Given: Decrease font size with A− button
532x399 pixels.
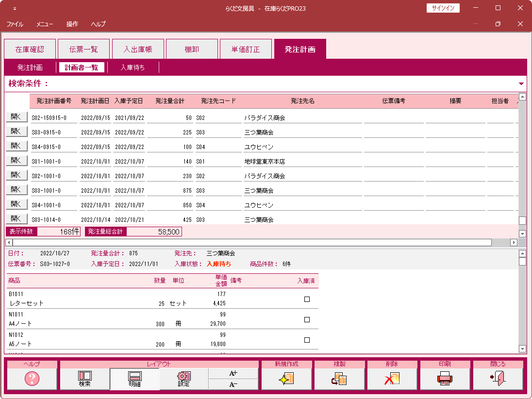Looking at the screenshot, I should [x=233, y=384].
